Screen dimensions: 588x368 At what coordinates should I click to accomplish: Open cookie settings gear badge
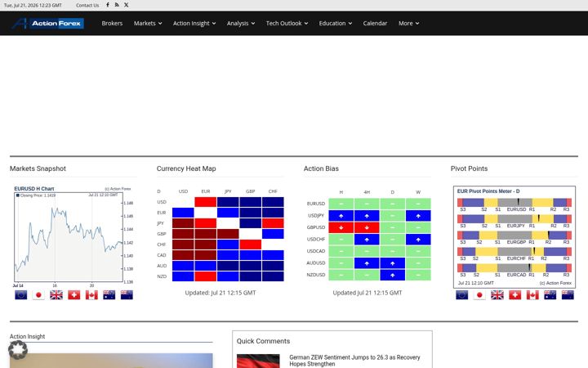(x=18, y=350)
